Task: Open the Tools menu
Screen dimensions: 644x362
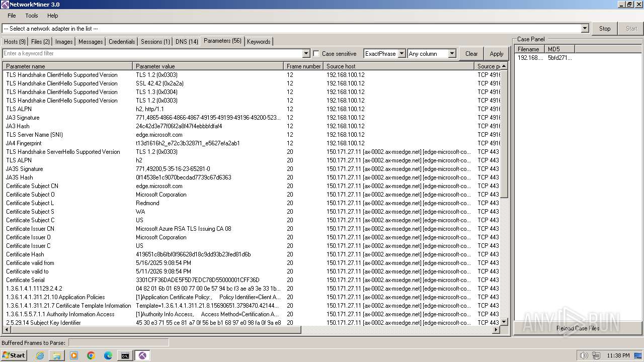Action: tap(32, 16)
